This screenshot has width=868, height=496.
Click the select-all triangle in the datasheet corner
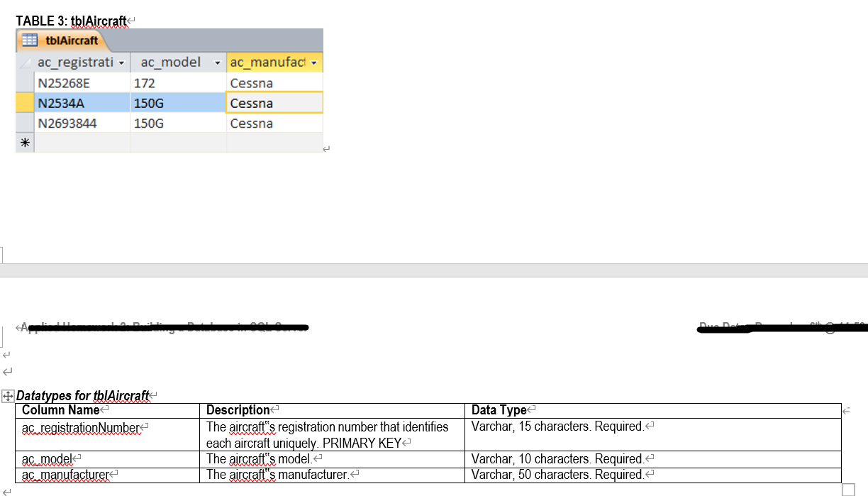pos(25,62)
